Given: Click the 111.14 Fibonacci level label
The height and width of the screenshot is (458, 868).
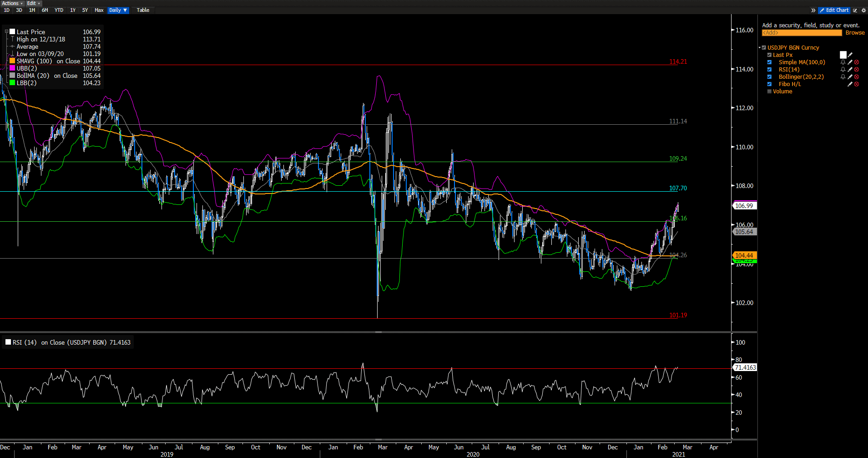Looking at the screenshot, I should click(x=678, y=121).
